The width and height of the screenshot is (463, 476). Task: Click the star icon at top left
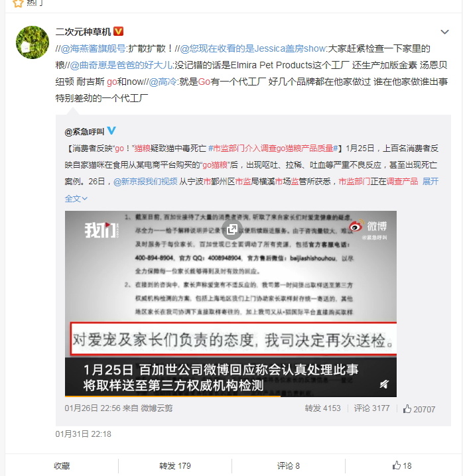(x=18, y=3)
